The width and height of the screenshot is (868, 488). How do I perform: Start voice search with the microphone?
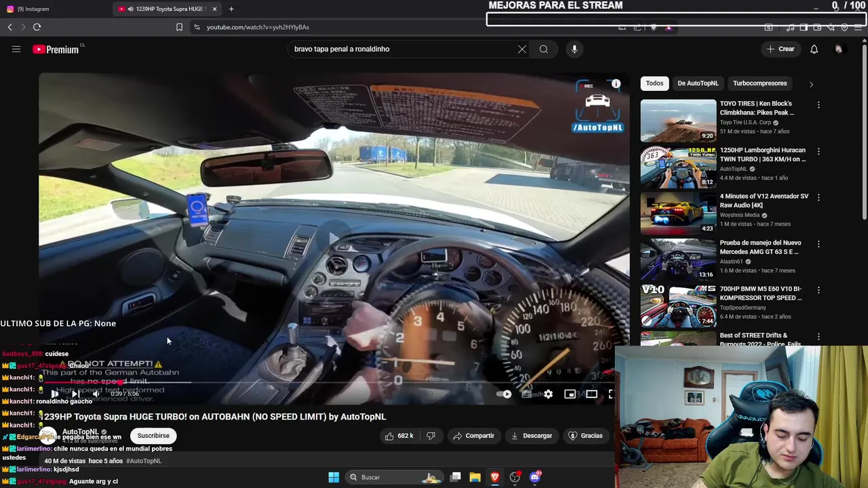tap(574, 49)
